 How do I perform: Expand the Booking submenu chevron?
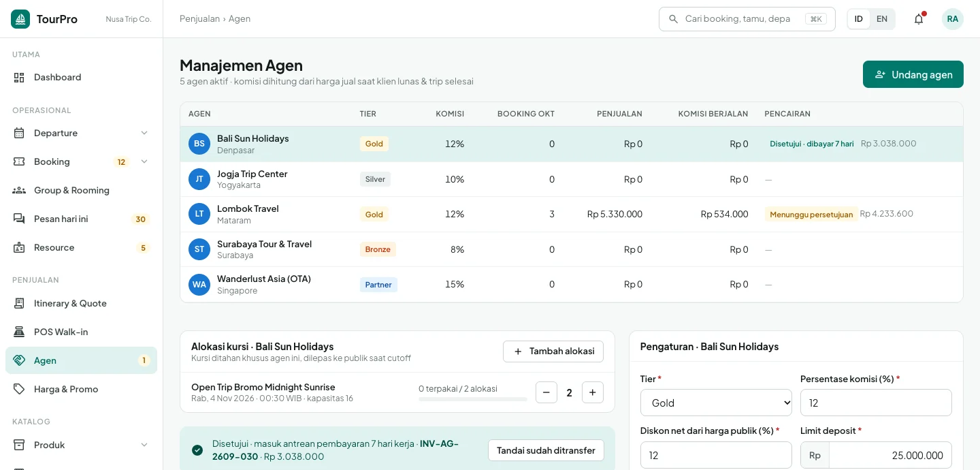[x=144, y=161]
